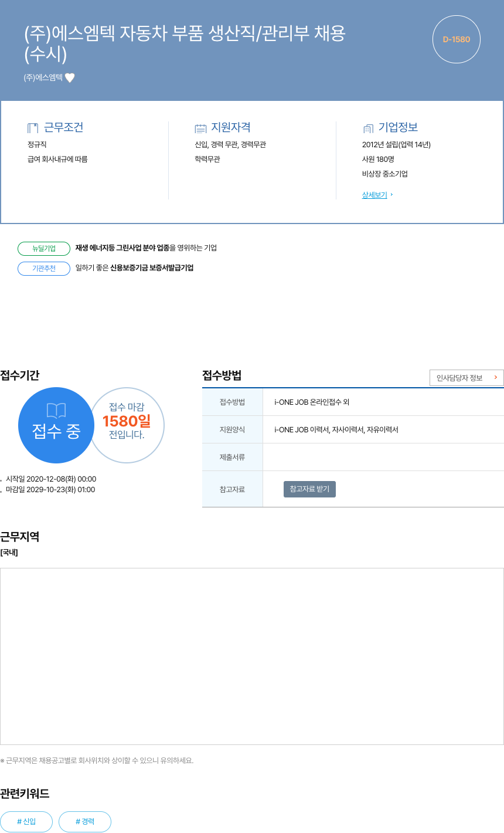Click the D-1580 deadline circle
Screen dimensions: 504x833
coord(457,39)
